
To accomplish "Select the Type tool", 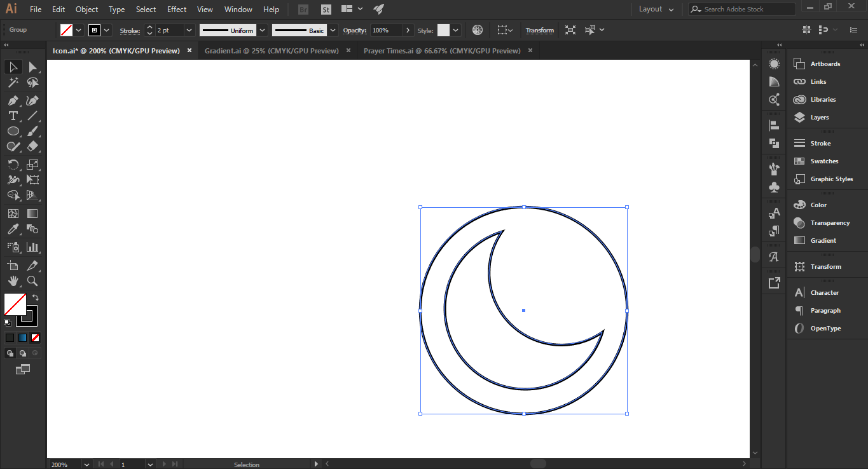I will pos(13,116).
